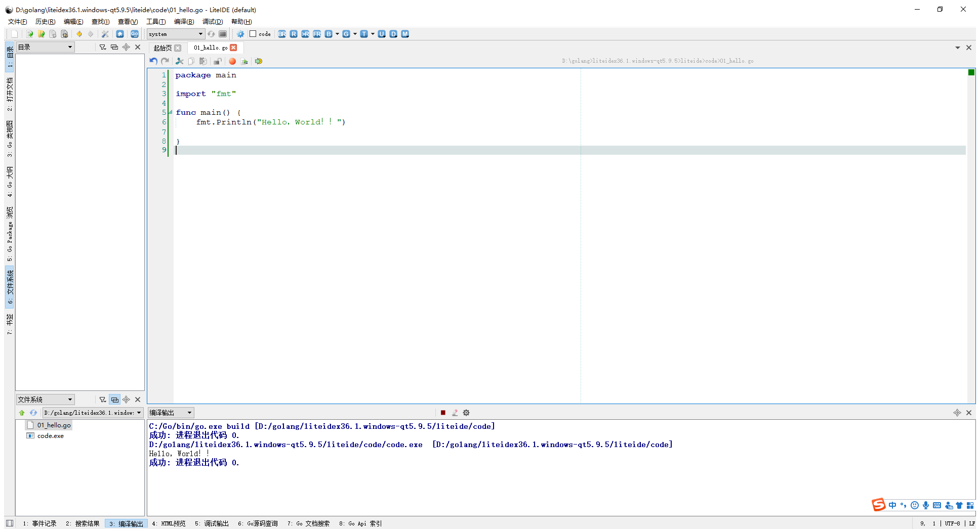Click the refresh environment icon beside system dropdown
Image resolution: width=980 pixels, height=529 pixels.
pyautogui.click(x=211, y=34)
